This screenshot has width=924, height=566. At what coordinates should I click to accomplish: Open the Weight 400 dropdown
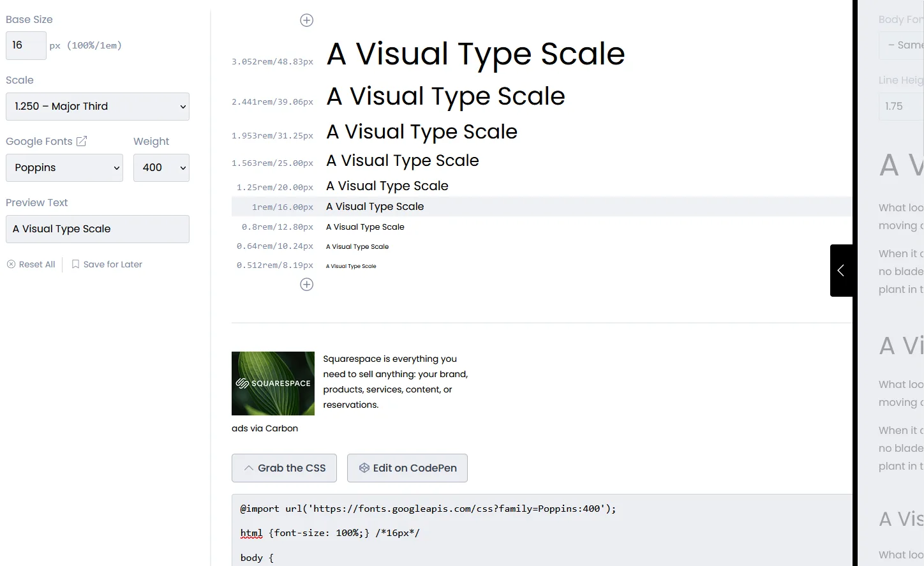pos(161,168)
